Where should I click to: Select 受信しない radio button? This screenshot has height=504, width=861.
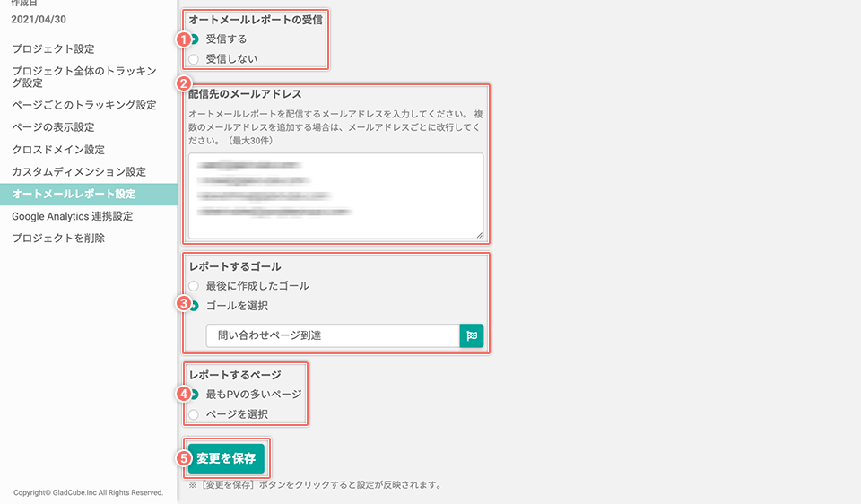tap(194, 59)
